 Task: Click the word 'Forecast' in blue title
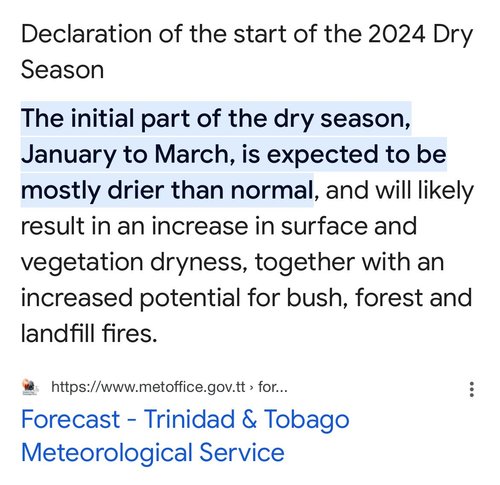(x=71, y=419)
